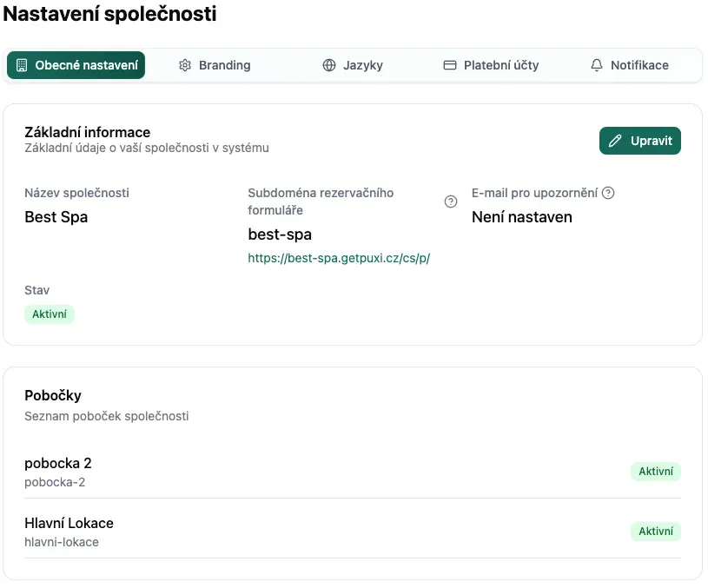The width and height of the screenshot is (708, 588).
Task: Open the Platební účty tab
Action: pos(491,64)
